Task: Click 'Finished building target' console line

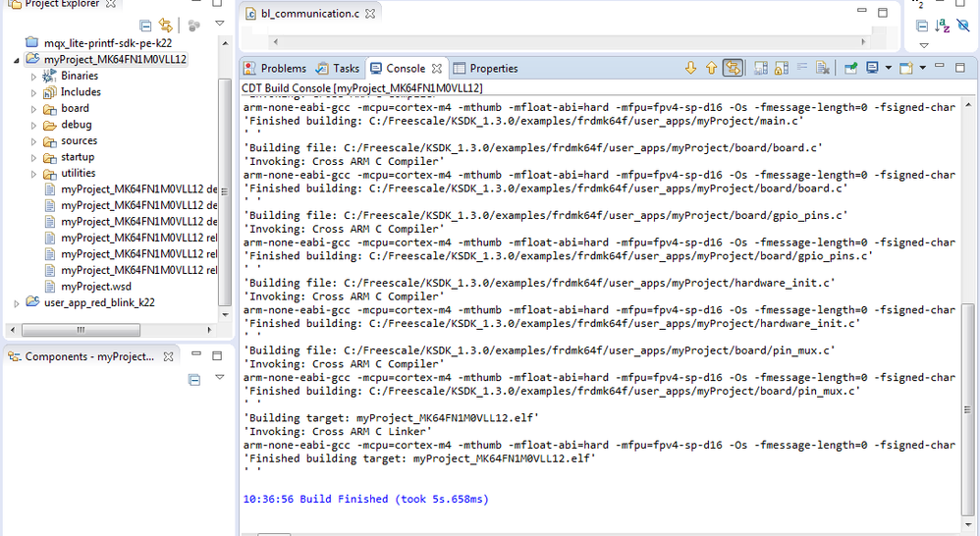Action: click(x=419, y=458)
